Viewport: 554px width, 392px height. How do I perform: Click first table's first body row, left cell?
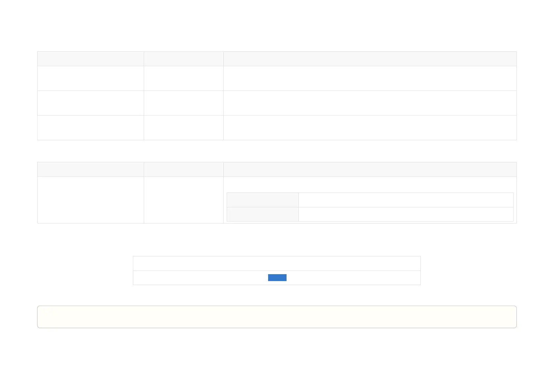[x=90, y=78]
